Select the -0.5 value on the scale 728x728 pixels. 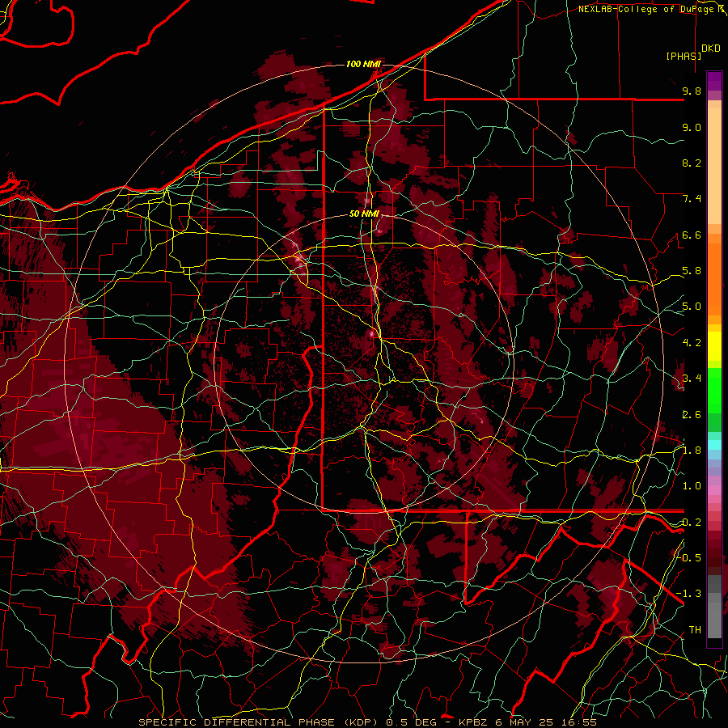point(688,558)
